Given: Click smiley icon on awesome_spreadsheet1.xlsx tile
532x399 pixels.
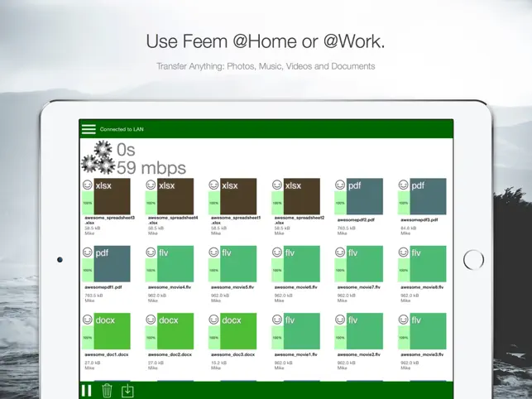Looking at the screenshot, I should tap(213, 185).
